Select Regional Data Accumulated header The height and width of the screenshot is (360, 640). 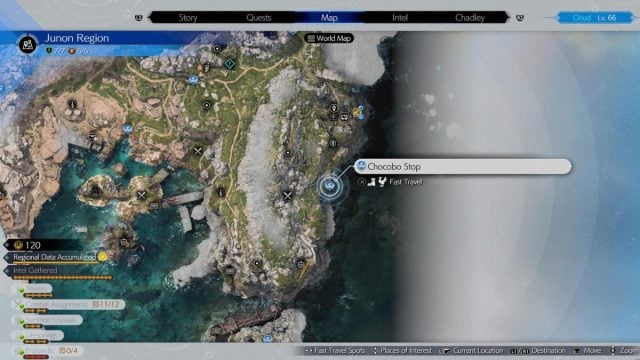coord(54,257)
